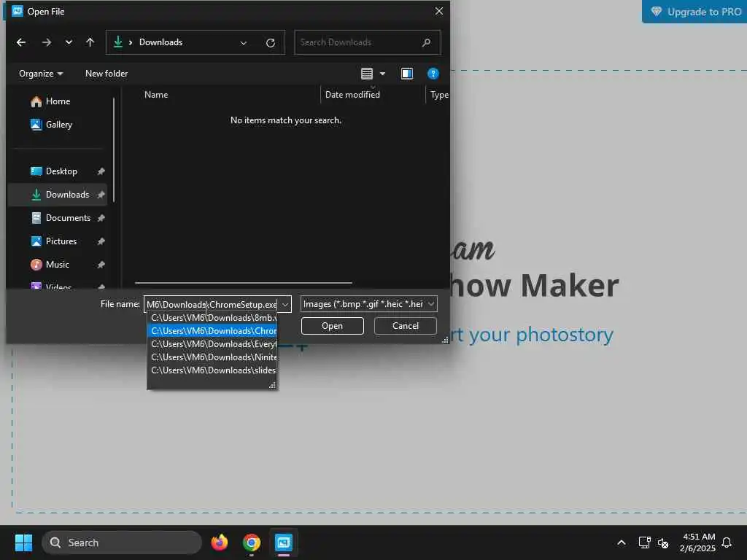This screenshot has width=747, height=560.
Task: Open the clock and date panel
Action: point(697,542)
